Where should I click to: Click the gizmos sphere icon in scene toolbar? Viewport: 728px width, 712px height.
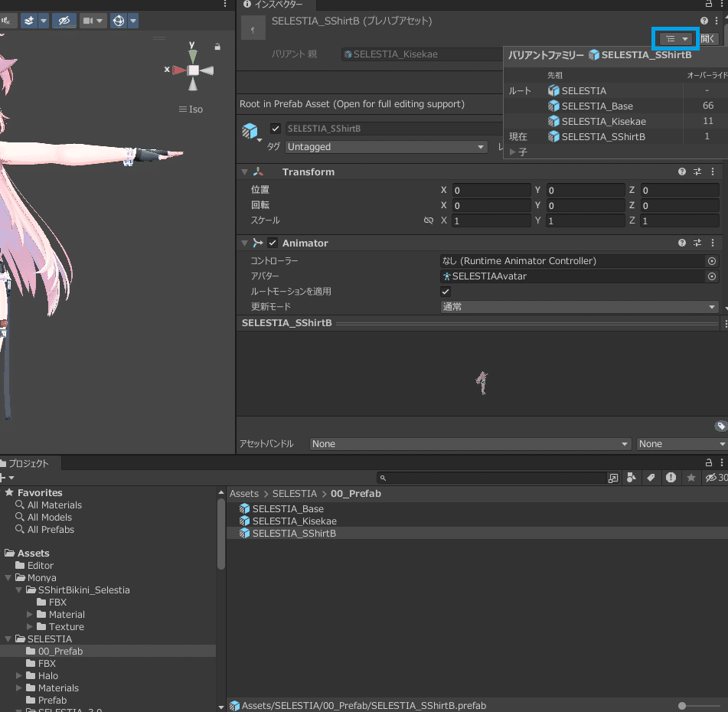click(x=119, y=20)
